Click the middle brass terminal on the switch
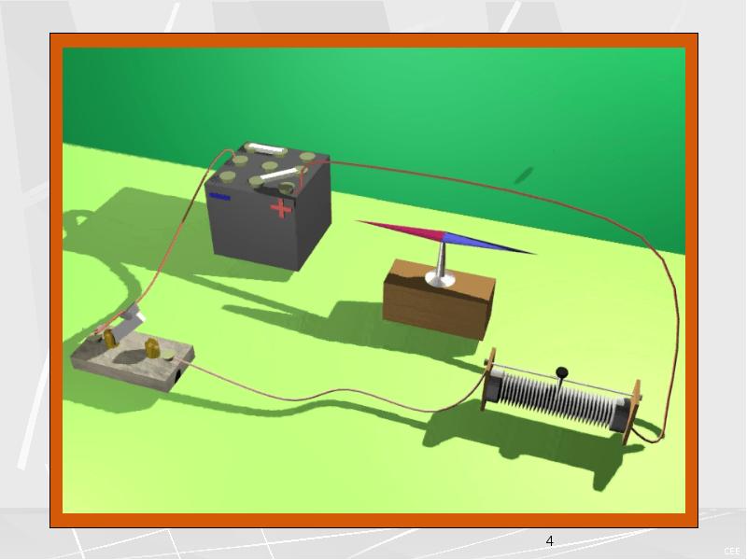This screenshot has width=747, height=560. point(151,348)
